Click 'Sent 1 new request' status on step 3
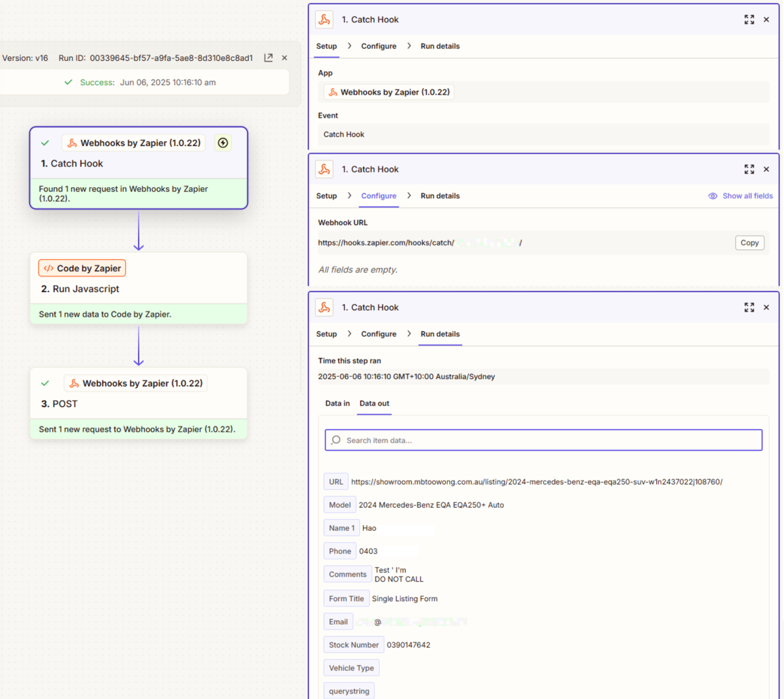This screenshot has height=699, width=784. click(137, 430)
